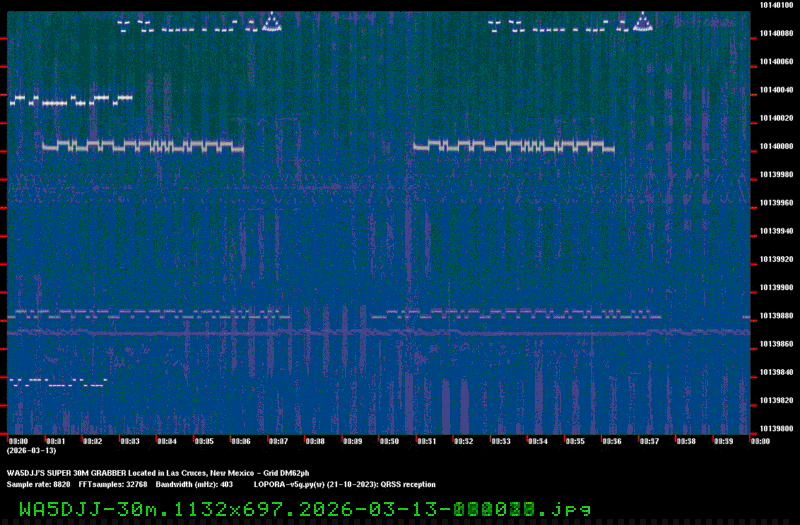
Task: Select the left stepped trace near 10140000
Action: [x=142, y=147]
